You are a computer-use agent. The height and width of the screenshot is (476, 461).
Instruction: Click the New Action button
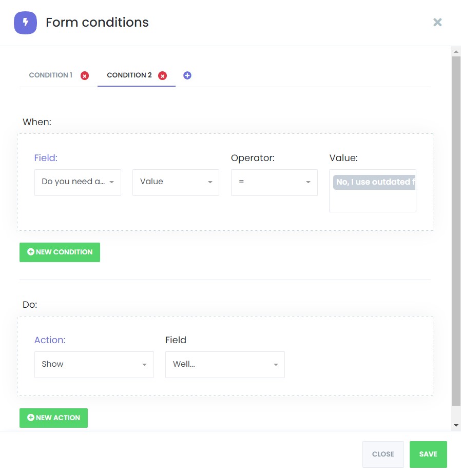pyautogui.click(x=53, y=418)
